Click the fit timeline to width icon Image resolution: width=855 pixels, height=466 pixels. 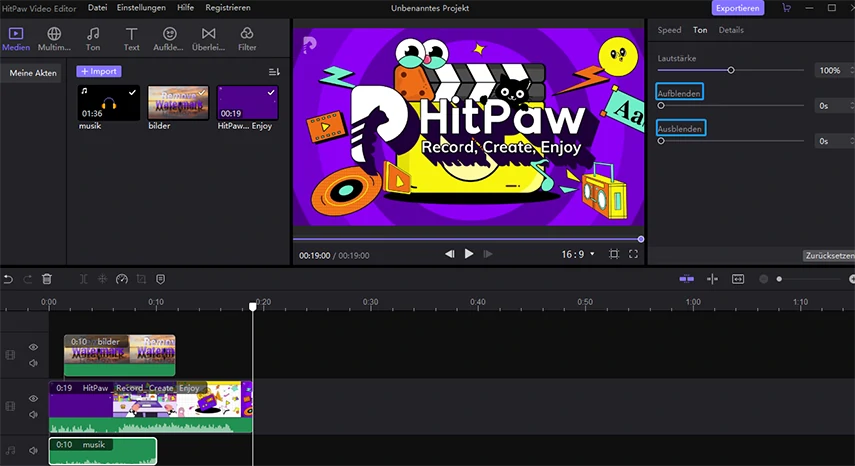coord(738,279)
